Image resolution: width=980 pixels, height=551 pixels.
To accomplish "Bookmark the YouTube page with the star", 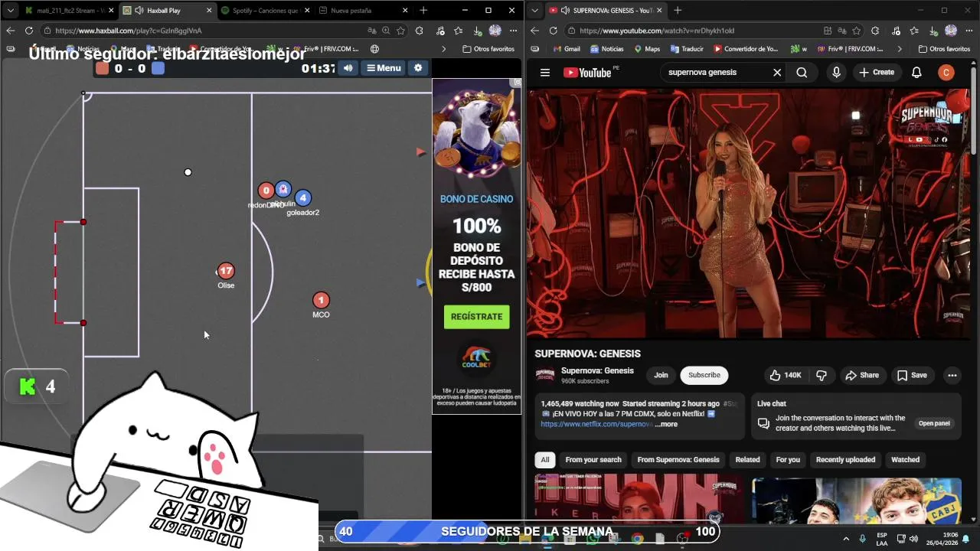I will pyautogui.click(x=856, y=31).
